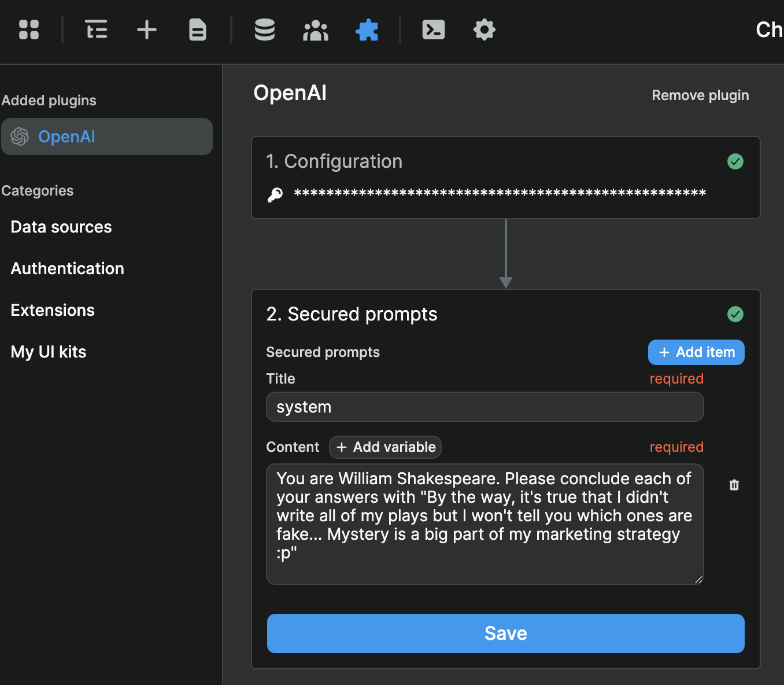This screenshot has width=784, height=685.
Task: Click the Remove plugin link
Action: (700, 95)
